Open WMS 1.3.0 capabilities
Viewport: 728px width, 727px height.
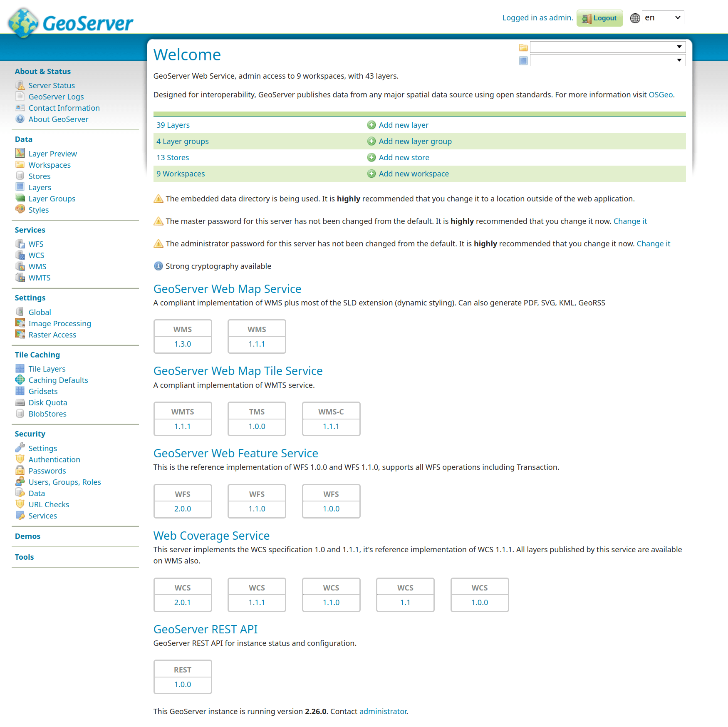[x=183, y=344]
